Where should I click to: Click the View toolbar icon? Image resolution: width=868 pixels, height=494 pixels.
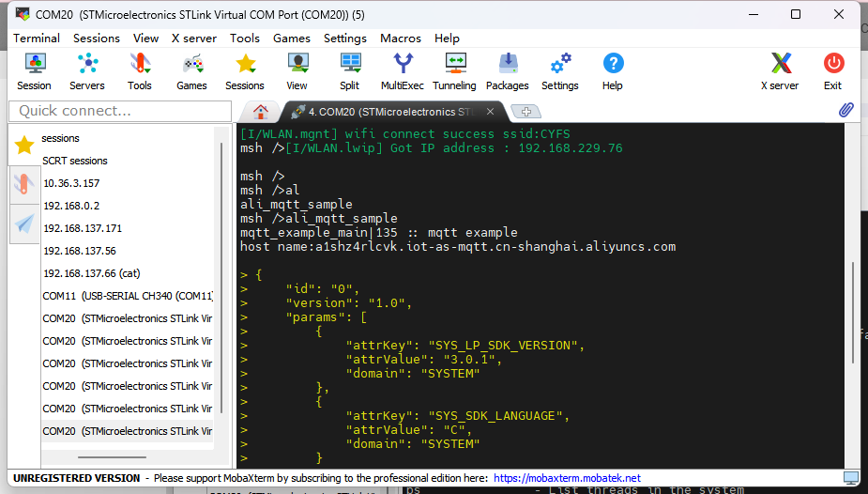[x=297, y=72]
